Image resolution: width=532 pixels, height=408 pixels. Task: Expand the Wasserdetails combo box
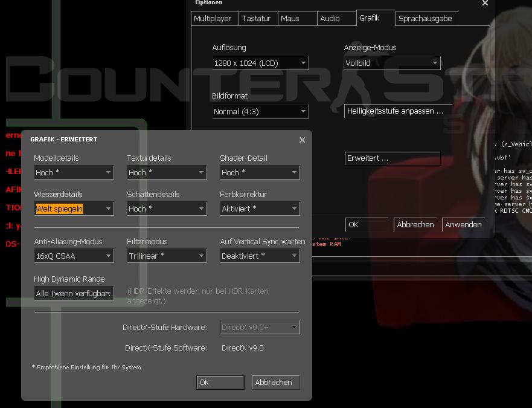(x=74, y=209)
